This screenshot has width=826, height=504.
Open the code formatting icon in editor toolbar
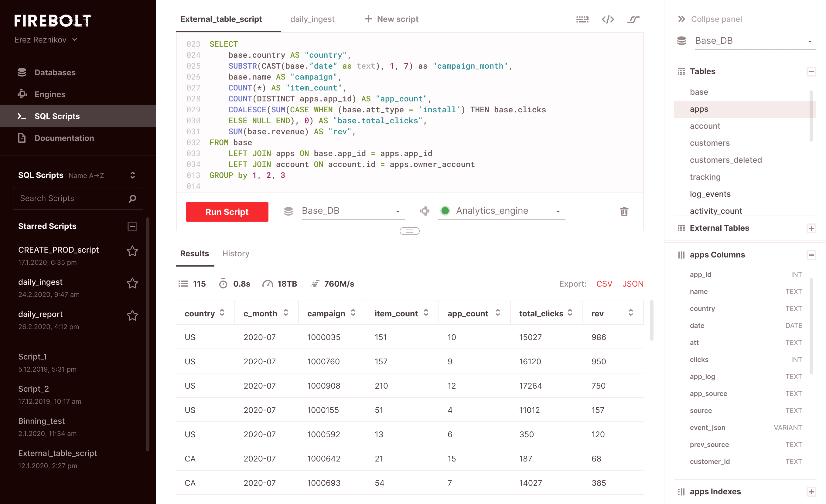point(608,19)
